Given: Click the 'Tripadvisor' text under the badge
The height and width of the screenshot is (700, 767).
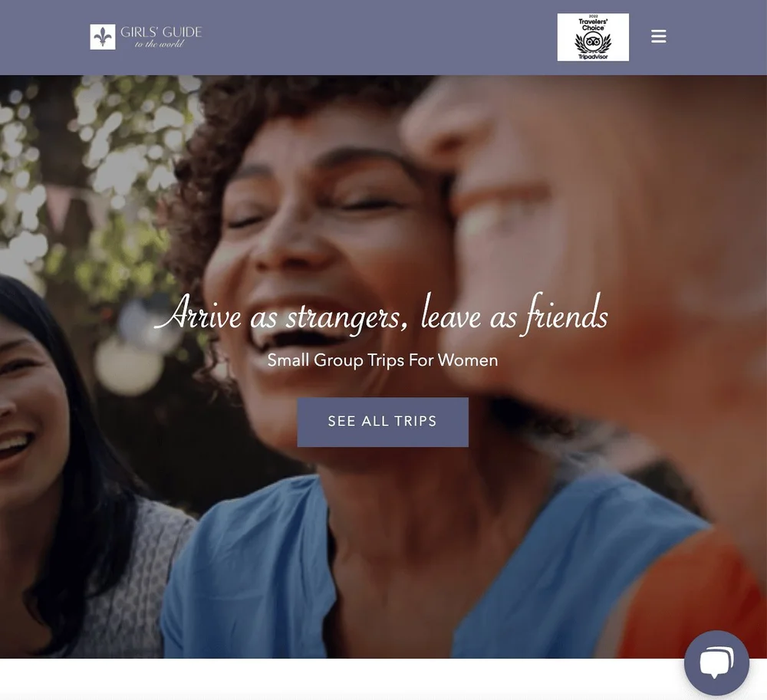Looking at the screenshot, I should (x=593, y=57).
